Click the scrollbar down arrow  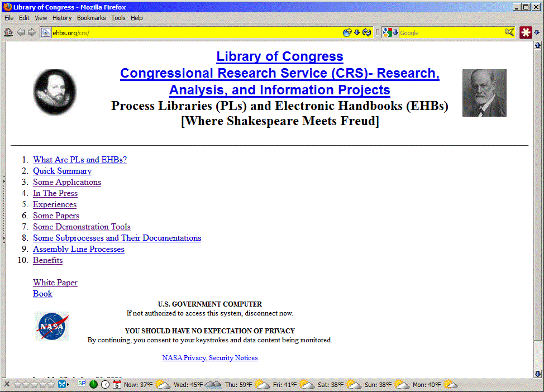tap(537, 374)
